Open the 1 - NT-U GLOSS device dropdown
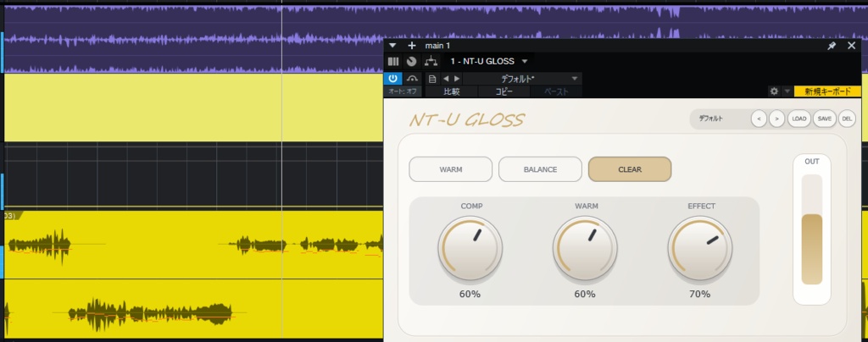 click(489, 61)
